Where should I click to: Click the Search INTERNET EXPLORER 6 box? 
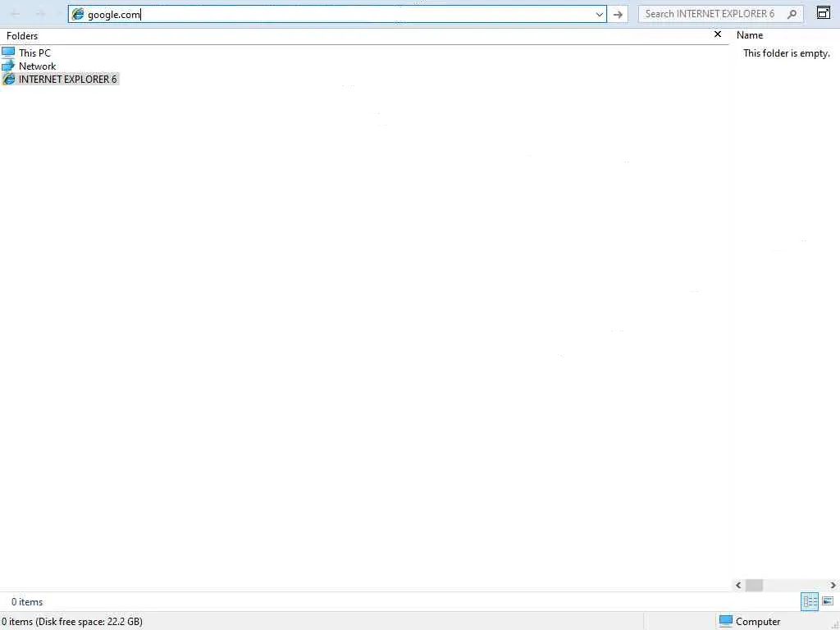(720, 14)
